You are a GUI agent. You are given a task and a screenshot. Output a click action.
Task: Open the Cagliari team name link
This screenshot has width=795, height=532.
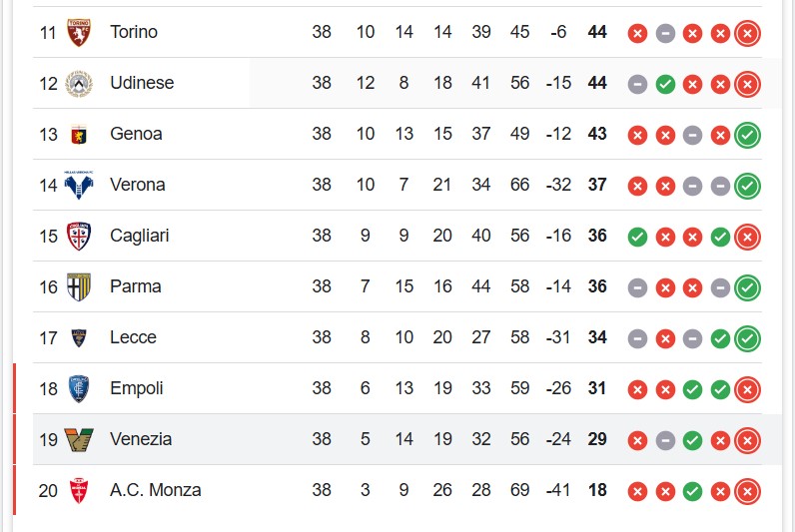(140, 236)
